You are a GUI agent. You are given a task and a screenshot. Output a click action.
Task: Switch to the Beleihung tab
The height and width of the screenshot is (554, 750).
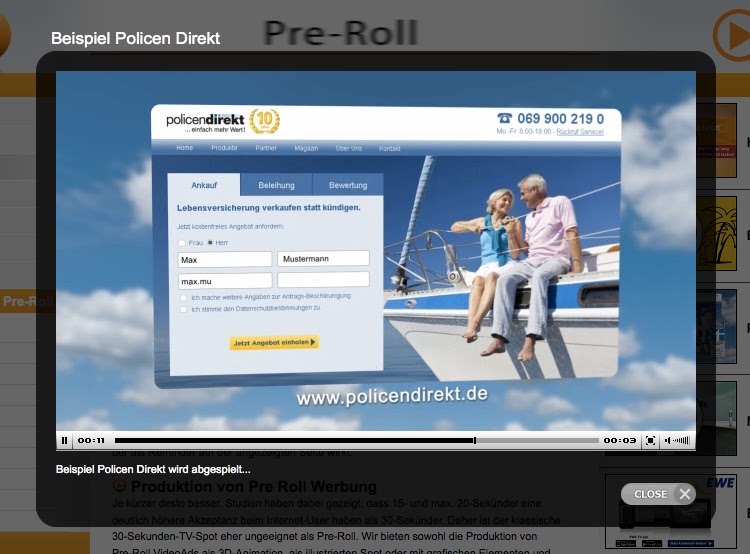[276, 185]
